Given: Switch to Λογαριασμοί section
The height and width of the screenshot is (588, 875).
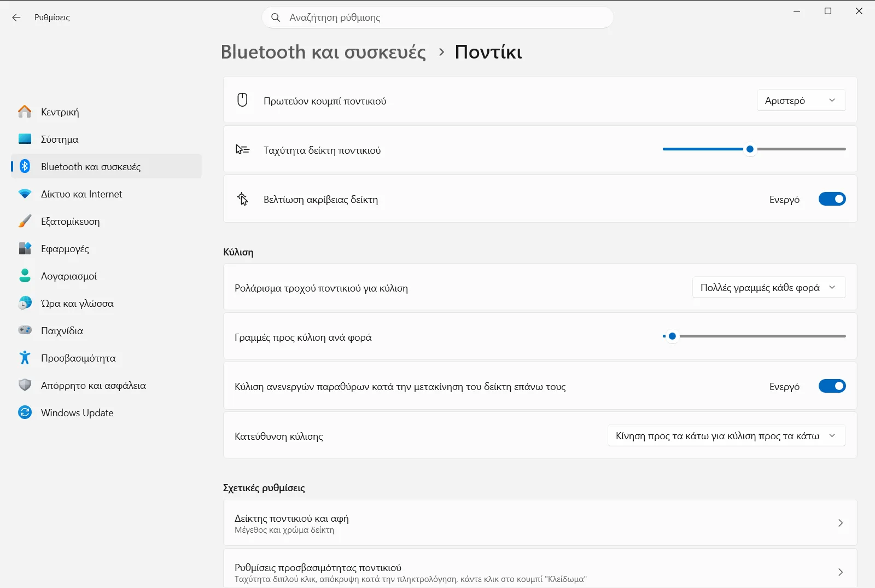Looking at the screenshot, I should pyautogui.click(x=106, y=276).
